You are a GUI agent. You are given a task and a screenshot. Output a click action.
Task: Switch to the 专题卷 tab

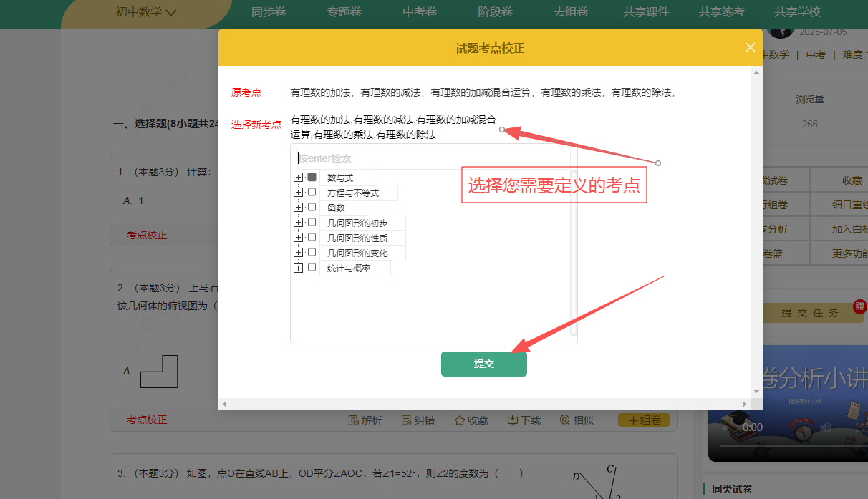coord(344,12)
